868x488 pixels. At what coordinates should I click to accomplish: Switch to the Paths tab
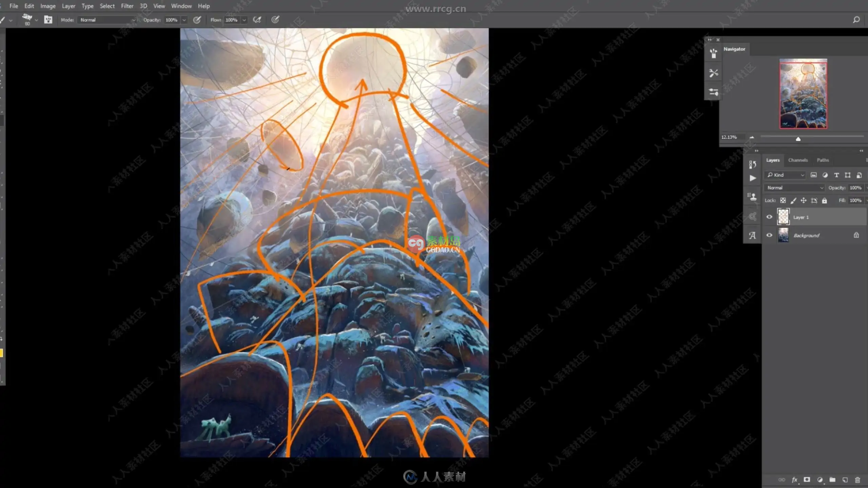[x=823, y=160]
